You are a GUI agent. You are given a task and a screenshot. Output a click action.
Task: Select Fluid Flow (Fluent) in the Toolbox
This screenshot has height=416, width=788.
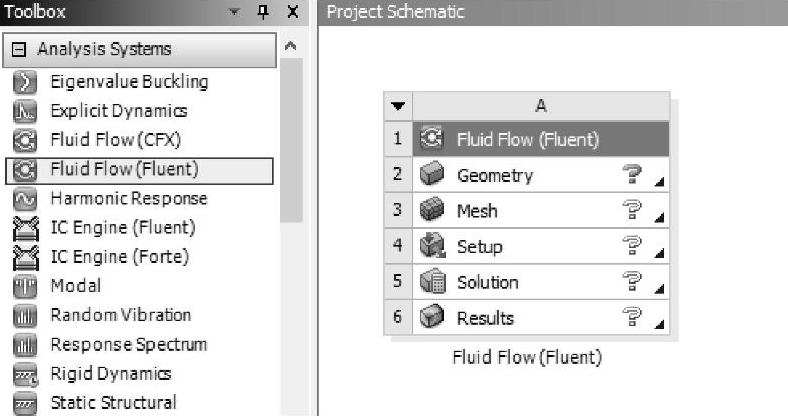124,169
